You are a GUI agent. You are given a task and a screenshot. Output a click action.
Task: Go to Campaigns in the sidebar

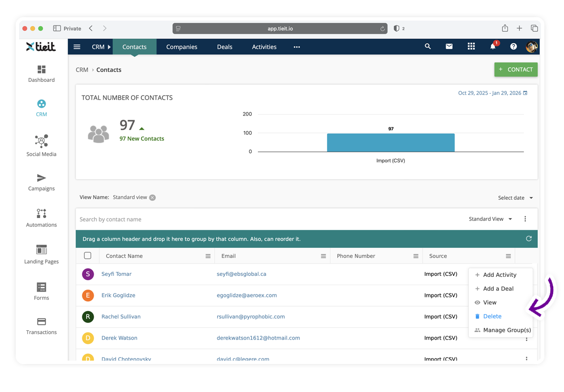(x=41, y=182)
